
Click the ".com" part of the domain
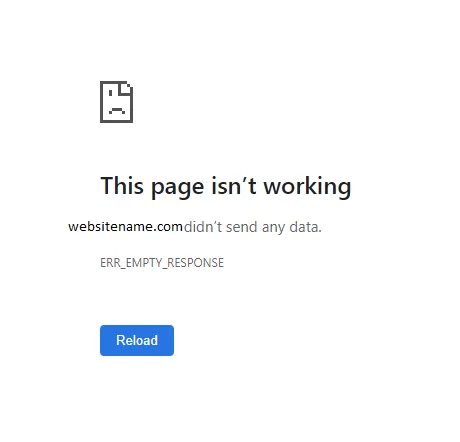coord(168,227)
